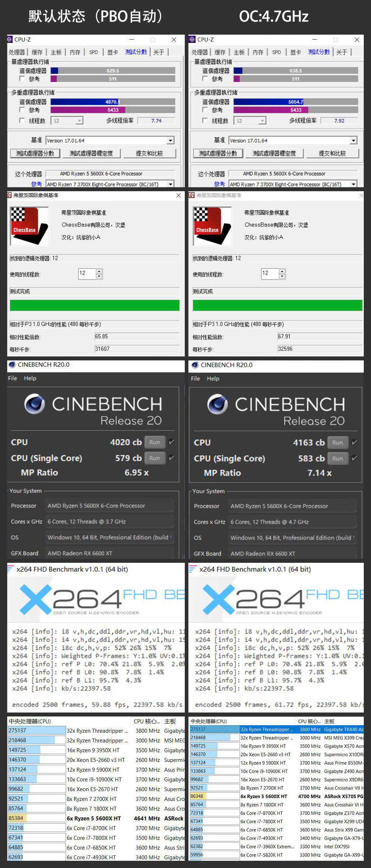
Task: Click ChessBase logo in right Fritz benchmark window
Action: click(x=212, y=226)
